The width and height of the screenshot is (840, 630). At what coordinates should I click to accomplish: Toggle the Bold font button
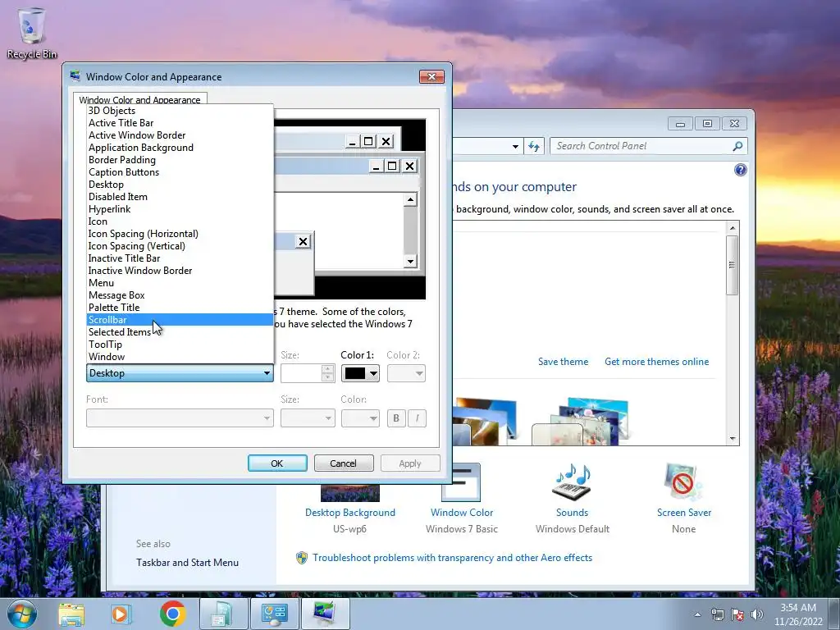coord(396,418)
